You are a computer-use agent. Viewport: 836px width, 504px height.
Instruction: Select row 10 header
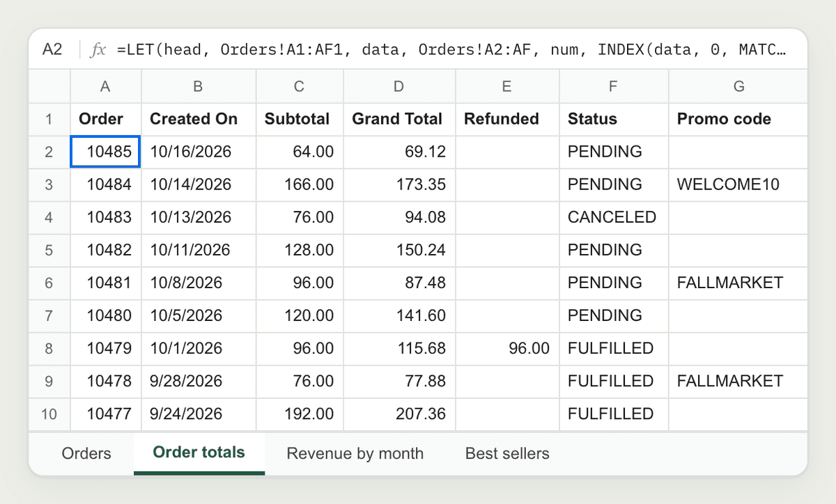tap(49, 414)
